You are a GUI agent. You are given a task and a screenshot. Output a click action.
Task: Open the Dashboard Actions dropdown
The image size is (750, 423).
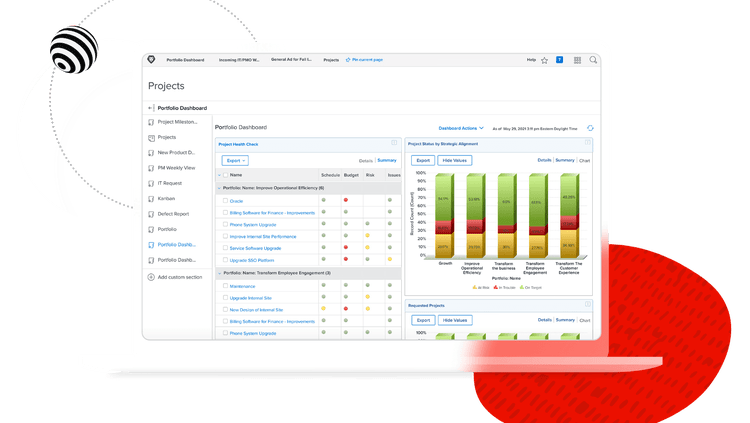[x=461, y=128]
